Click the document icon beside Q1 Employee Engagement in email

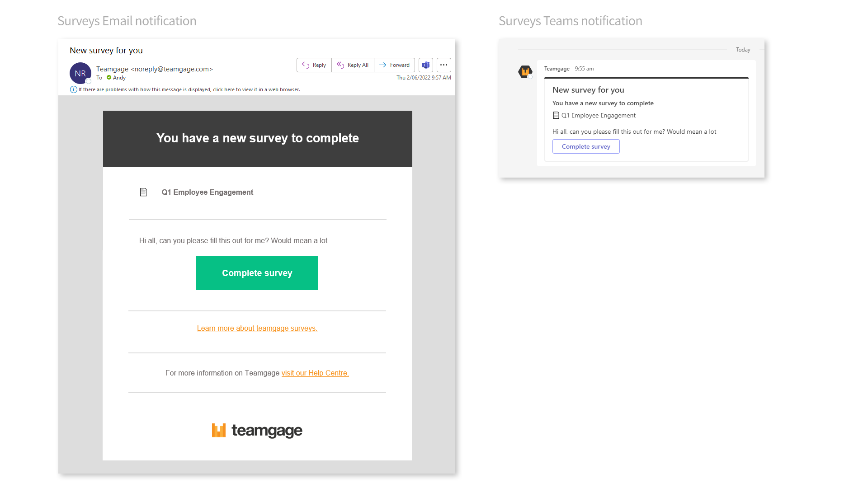coord(143,192)
